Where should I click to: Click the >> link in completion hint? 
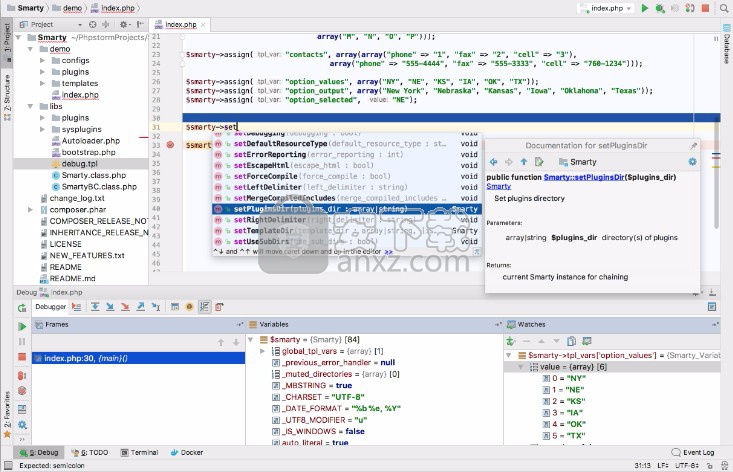coord(388,252)
